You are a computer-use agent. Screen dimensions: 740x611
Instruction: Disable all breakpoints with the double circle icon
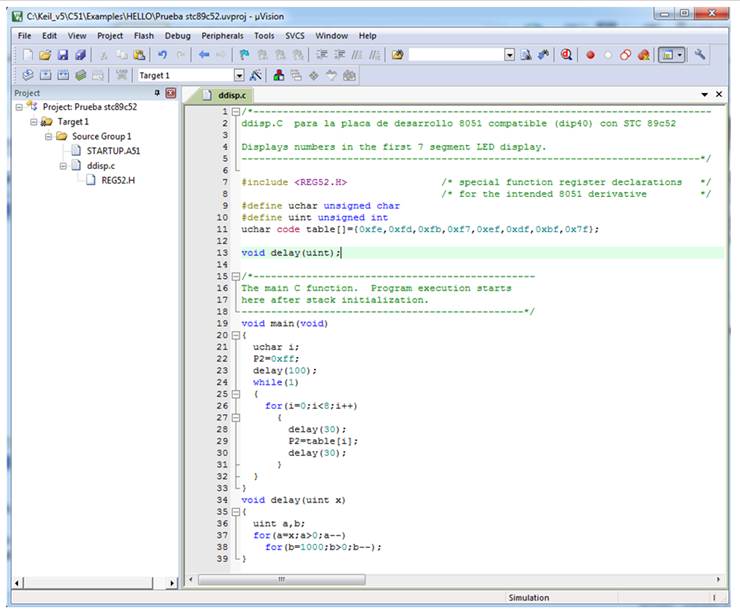click(625, 55)
